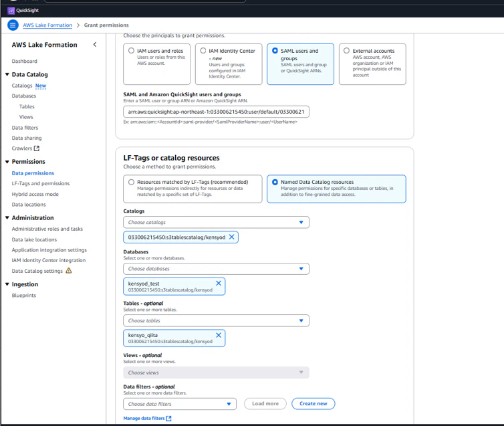Screen dimensions: 504x426
Task: Collapse the Data Catalog section
Action: (7, 75)
